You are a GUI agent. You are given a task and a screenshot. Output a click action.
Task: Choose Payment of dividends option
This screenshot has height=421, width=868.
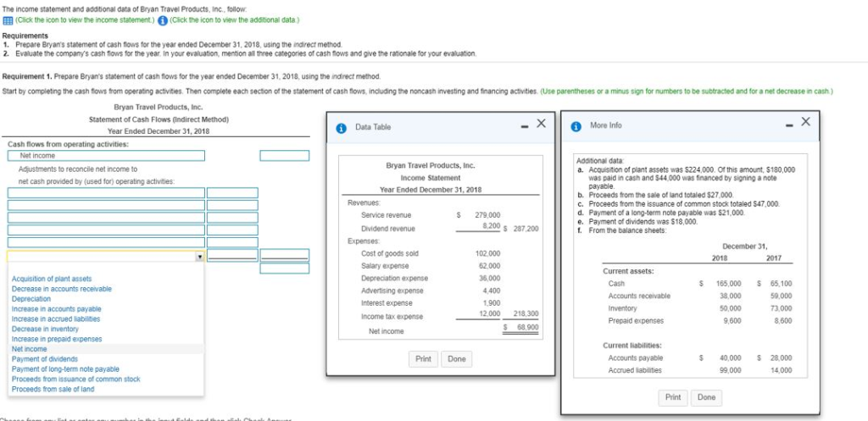pyautogui.click(x=45, y=359)
